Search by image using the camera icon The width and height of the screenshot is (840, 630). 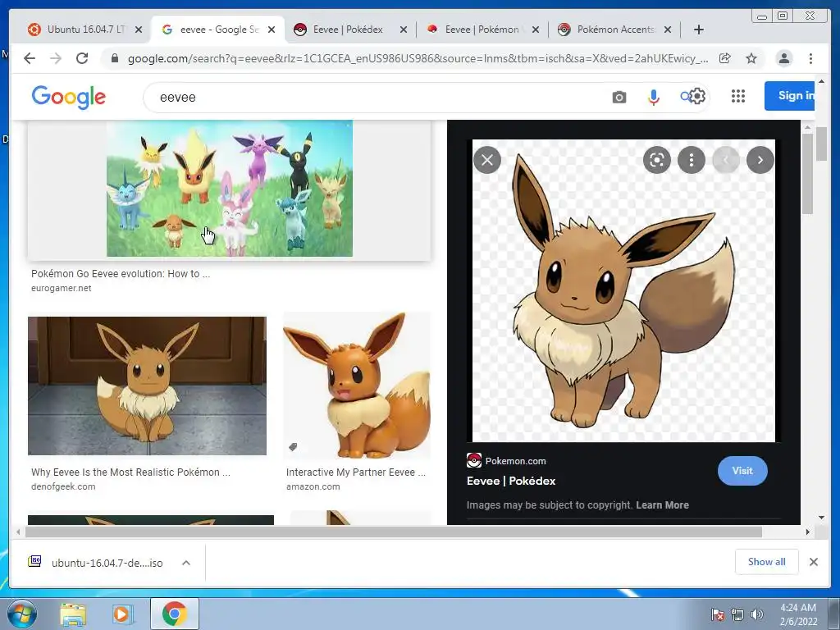[619, 97]
